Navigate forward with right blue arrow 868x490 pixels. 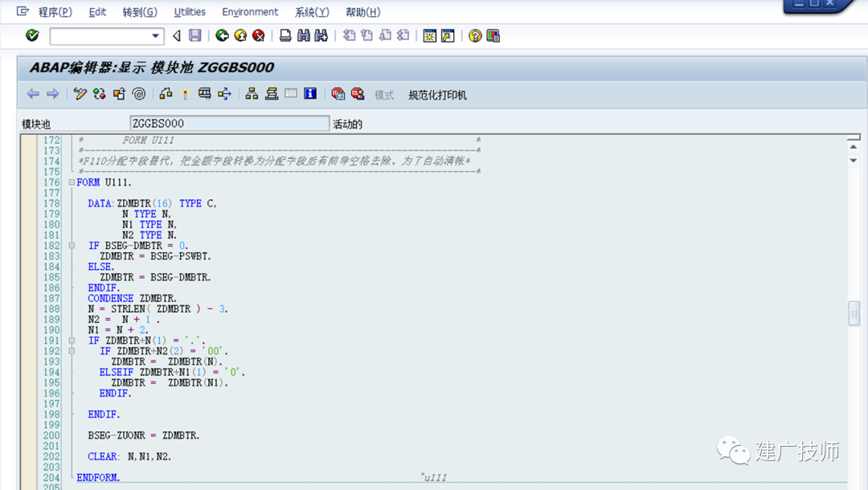52,94
